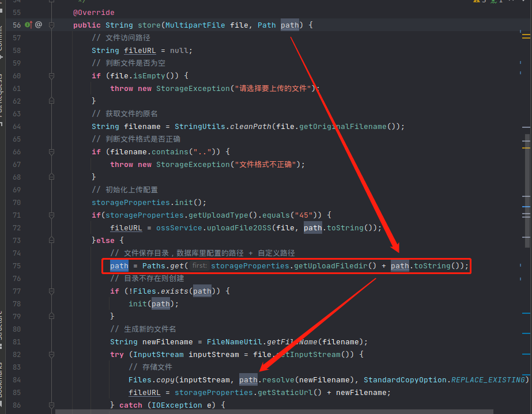Click the contains call on line 66
532x414 pixels.
click(x=169, y=151)
